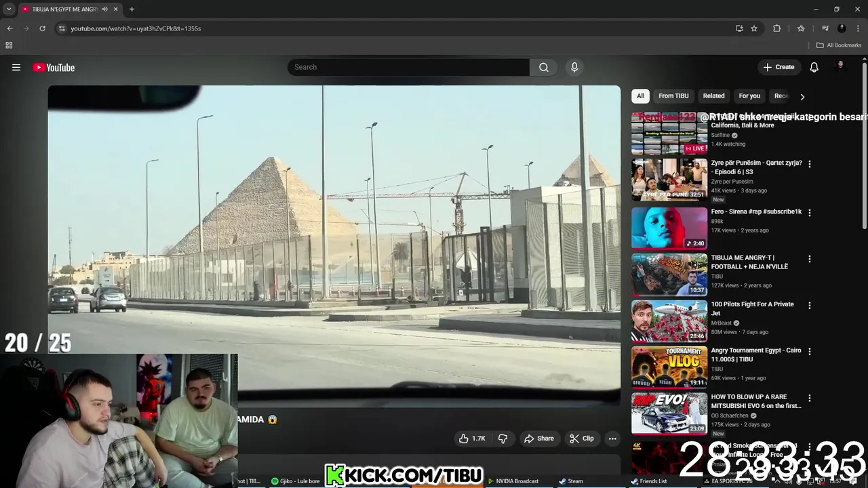Image resolution: width=868 pixels, height=488 pixels.
Task: Open options menu for Zyre për Punësim video
Action: pos(809,163)
